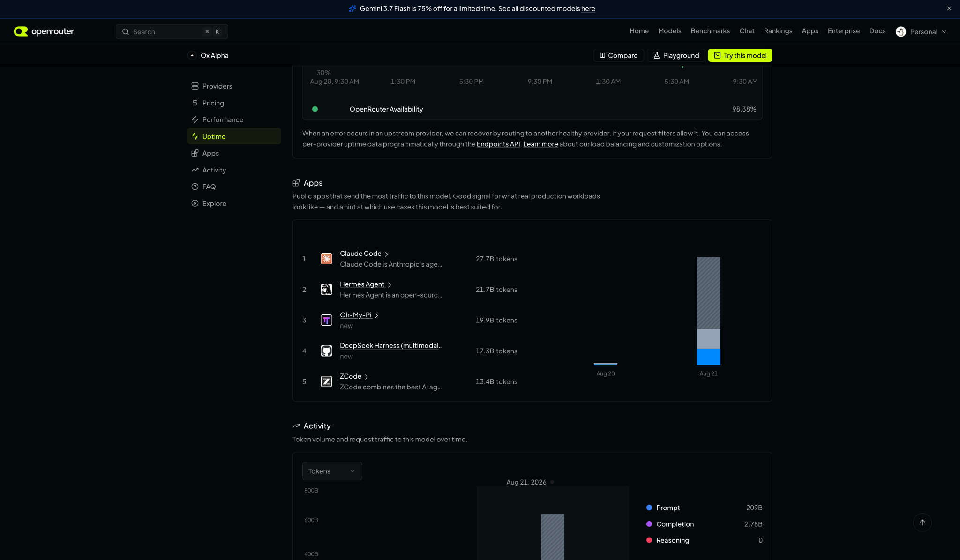
Task: Open the Hermes Agent app link
Action: tap(362, 284)
